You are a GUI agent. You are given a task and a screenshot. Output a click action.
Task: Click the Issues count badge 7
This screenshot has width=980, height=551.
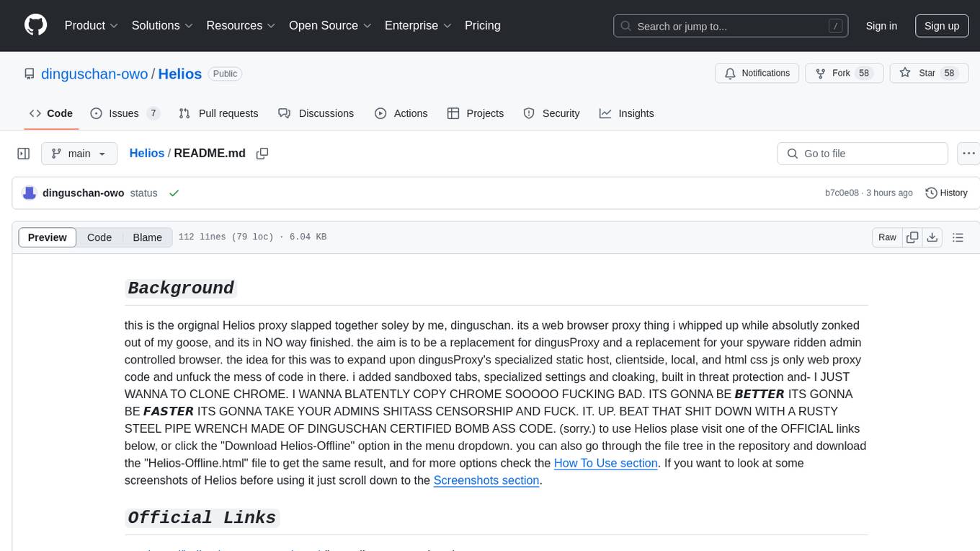[153, 113]
